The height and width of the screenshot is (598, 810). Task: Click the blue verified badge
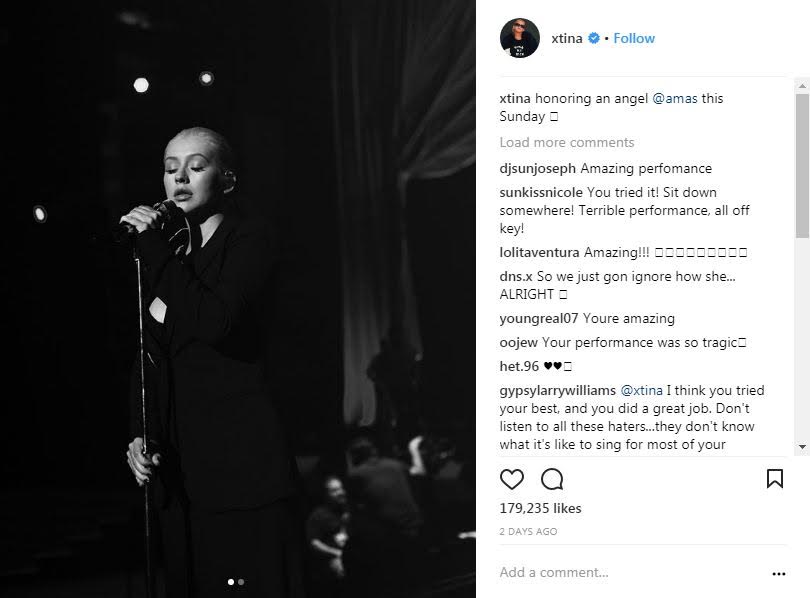[594, 38]
